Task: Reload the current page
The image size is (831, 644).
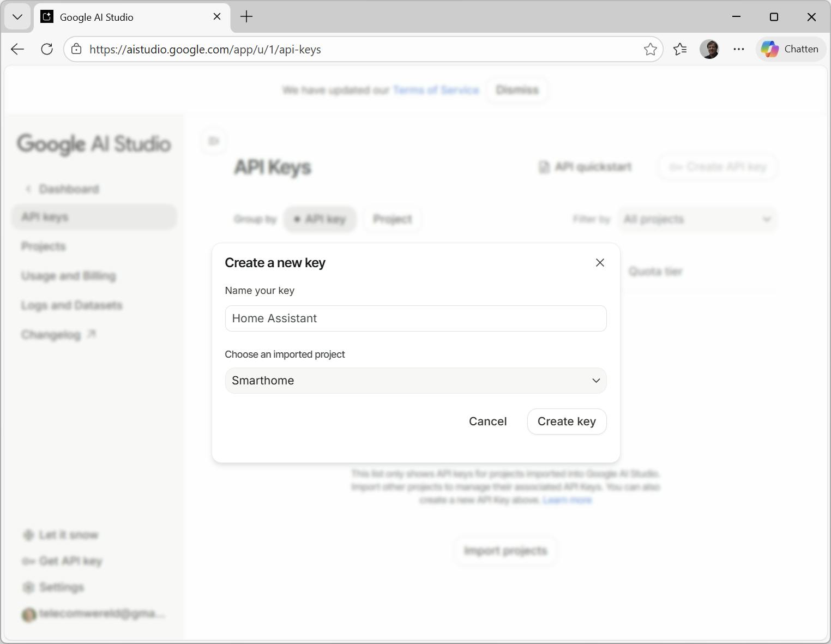Action: (47, 49)
